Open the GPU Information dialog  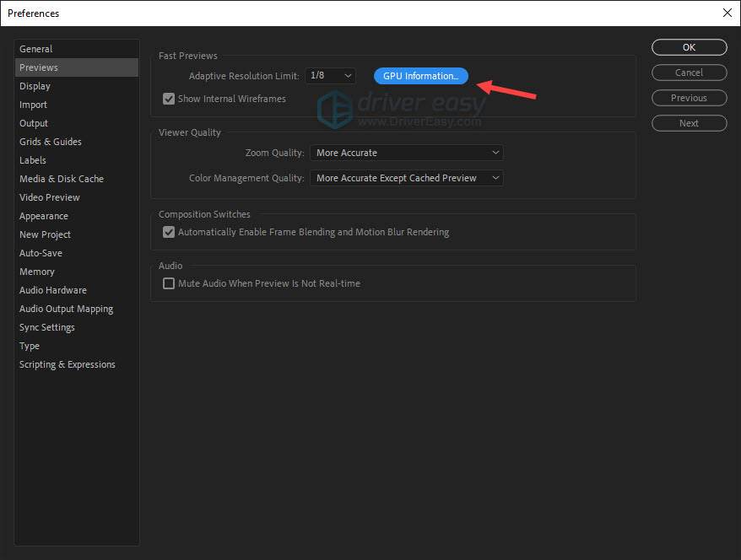[x=420, y=76]
